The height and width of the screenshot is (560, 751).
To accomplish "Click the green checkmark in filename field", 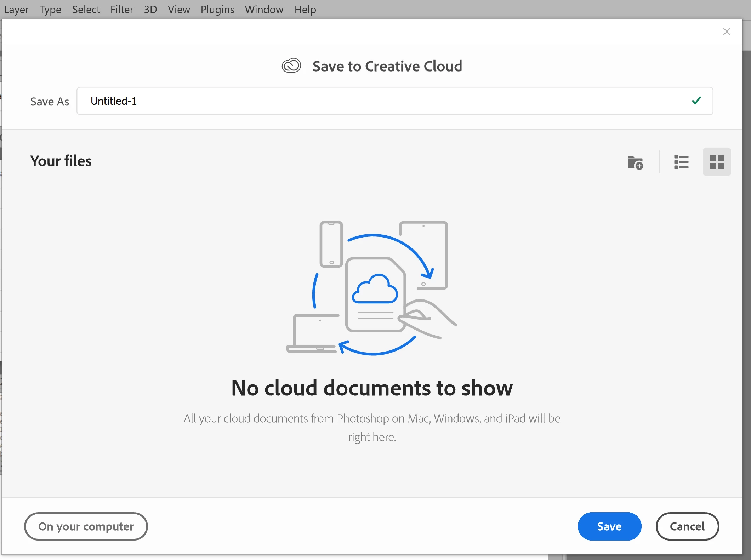I will coord(696,101).
